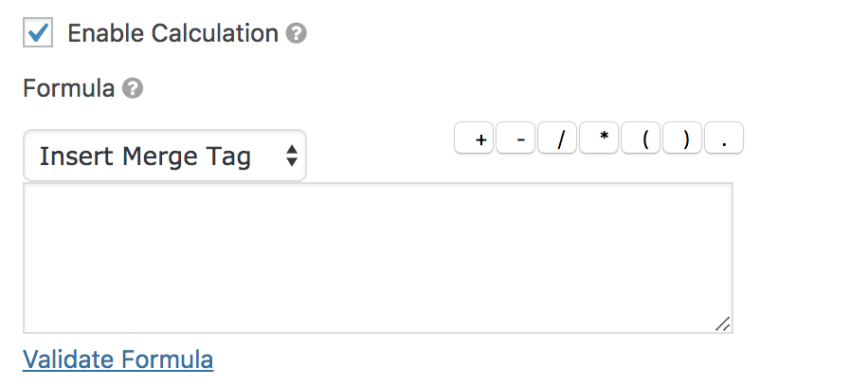Insert a decimal point with the dot button
The image size is (868, 387).
pos(724,138)
